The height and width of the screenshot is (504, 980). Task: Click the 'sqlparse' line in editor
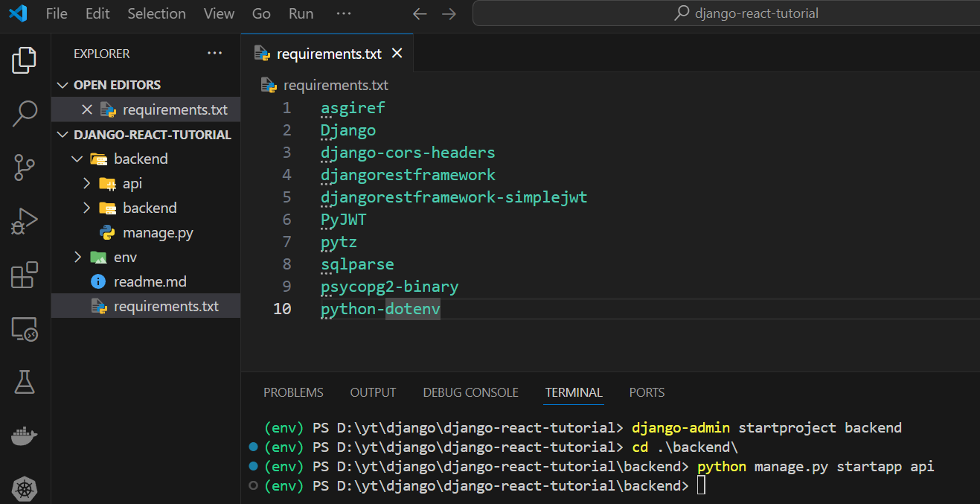[357, 264]
